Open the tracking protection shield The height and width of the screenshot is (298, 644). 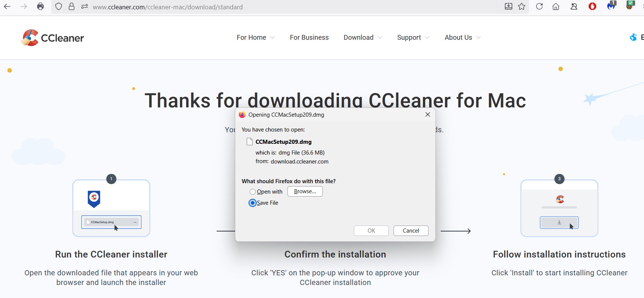(59, 7)
